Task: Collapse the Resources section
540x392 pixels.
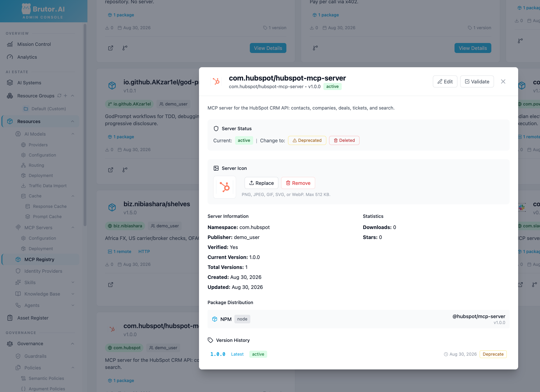Action: 73,121
